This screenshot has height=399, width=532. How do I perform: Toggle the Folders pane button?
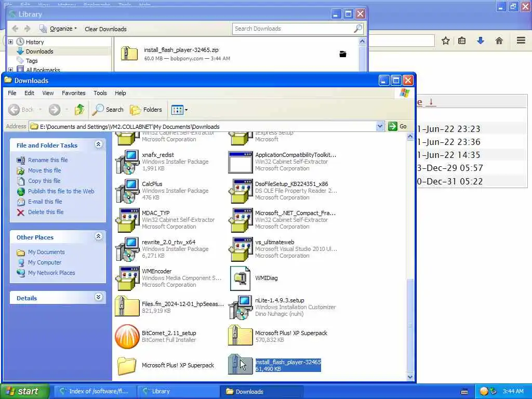point(146,110)
